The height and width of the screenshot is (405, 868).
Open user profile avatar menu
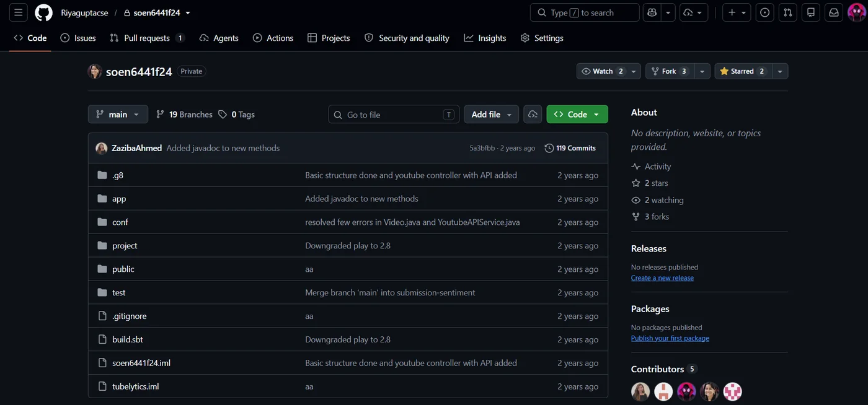pos(857,12)
